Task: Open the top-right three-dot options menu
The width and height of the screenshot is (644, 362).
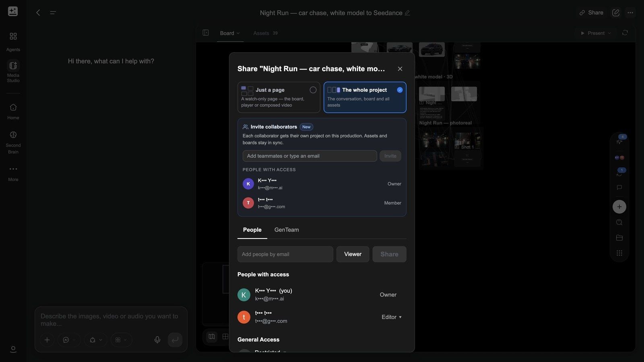Action: pyautogui.click(x=630, y=13)
